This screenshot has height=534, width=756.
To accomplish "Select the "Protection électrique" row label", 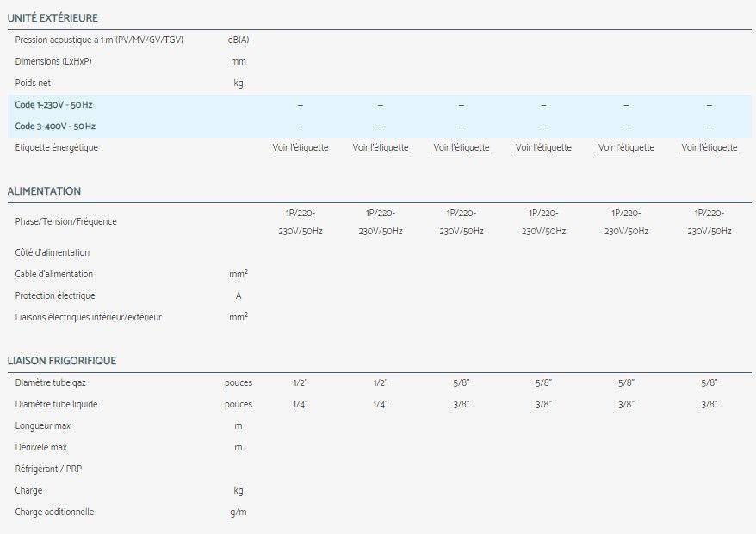I will coord(55,295).
